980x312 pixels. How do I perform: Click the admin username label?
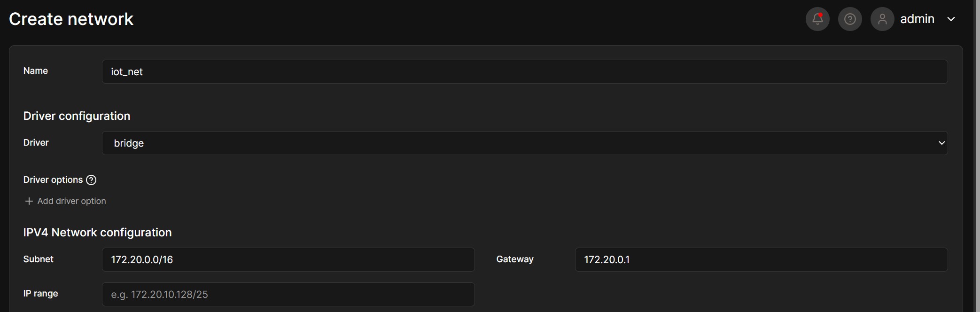pyautogui.click(x=917, y=19)
